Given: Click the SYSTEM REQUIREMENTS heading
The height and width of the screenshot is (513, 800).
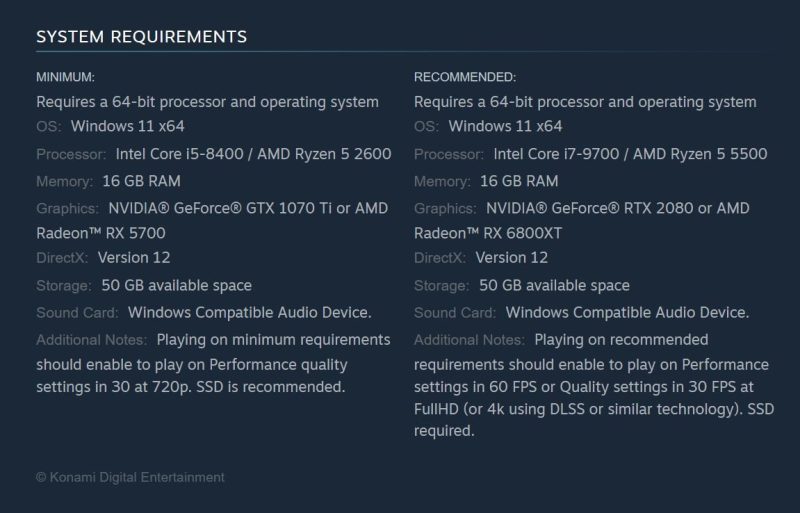Looking at the screenshot, I should click(x=141, y=37).
